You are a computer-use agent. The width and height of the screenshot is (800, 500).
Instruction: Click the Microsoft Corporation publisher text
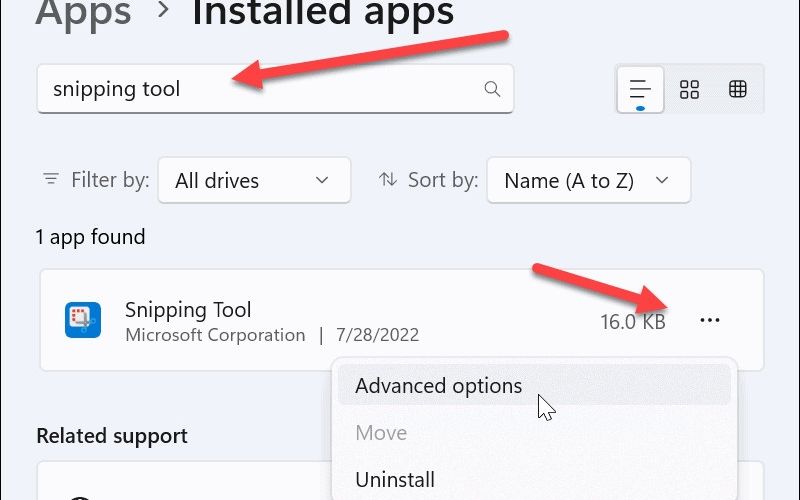tap(215, 335)
